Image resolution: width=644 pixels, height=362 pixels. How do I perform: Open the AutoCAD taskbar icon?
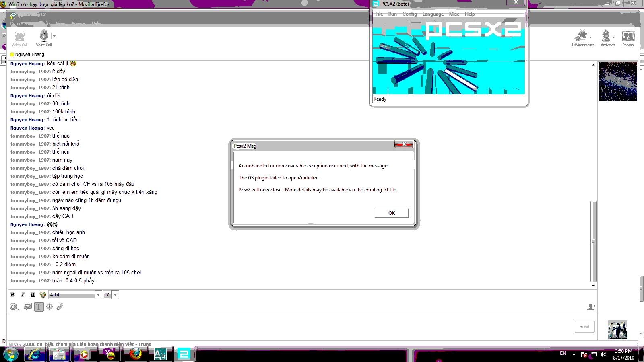coord(160,354)
